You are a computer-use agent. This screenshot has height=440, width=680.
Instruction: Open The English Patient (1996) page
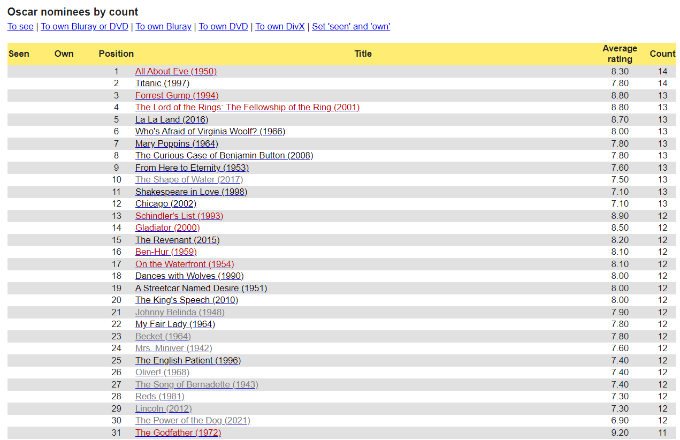point(187,360)
